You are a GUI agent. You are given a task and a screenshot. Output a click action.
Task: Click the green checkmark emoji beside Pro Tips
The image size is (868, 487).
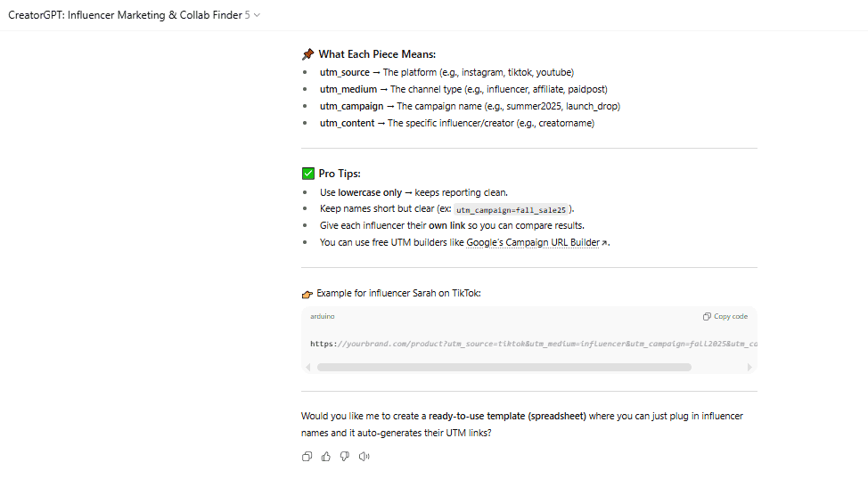(308, 174)
